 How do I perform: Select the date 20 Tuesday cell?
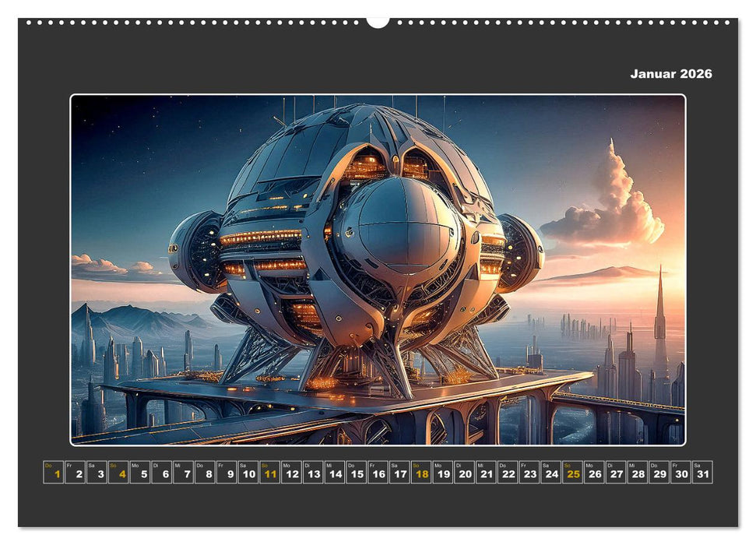464,472
